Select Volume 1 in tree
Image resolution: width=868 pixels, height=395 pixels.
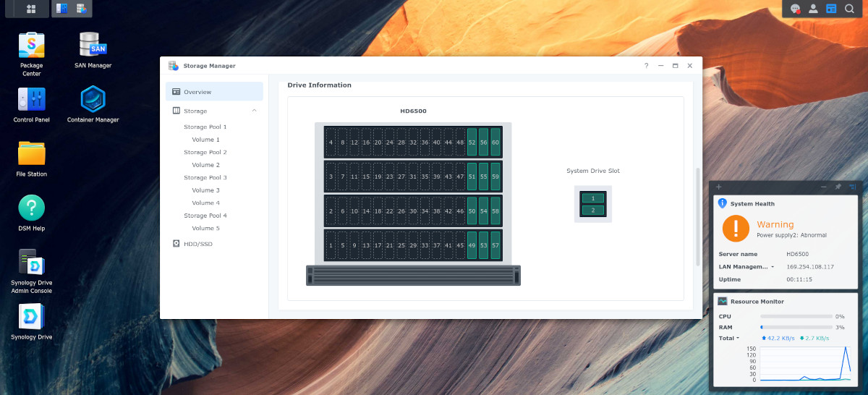pyautogui.click(x=206, y=140)
